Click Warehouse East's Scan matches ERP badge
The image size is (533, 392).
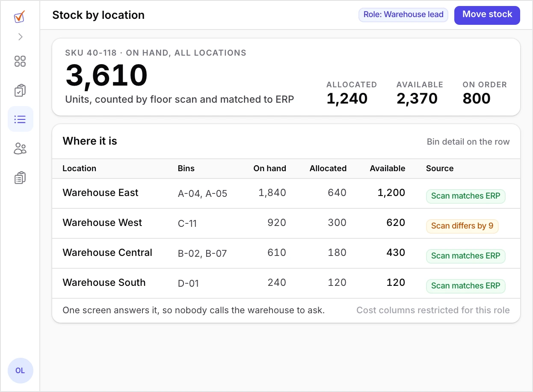(465, 196)
